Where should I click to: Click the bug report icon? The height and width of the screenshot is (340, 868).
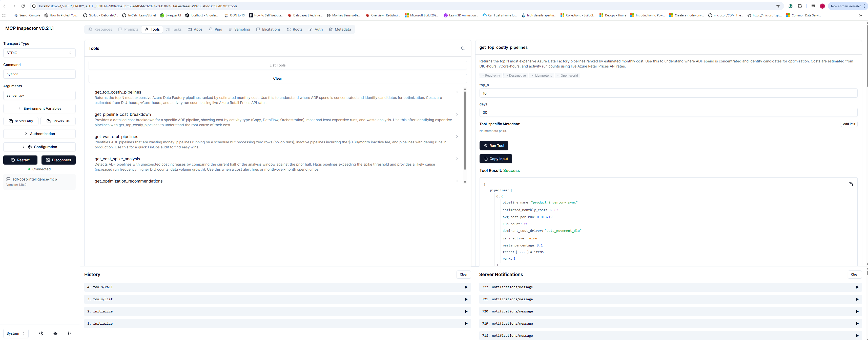click(x=55, y=333)
